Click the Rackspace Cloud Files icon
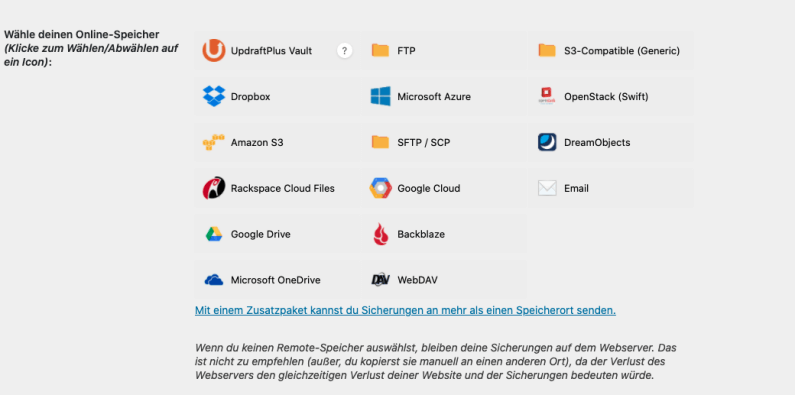The image size is (795, 395). click(213, 188)
